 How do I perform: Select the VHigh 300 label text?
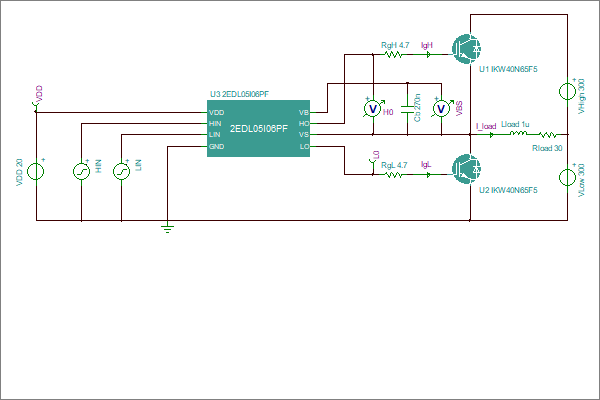pos(581,96)
